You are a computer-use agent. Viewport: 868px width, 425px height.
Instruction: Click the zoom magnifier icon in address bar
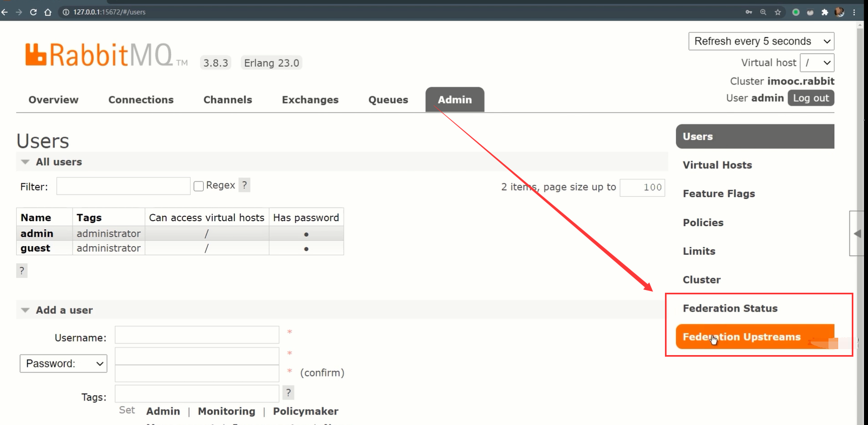pos(763,12)
